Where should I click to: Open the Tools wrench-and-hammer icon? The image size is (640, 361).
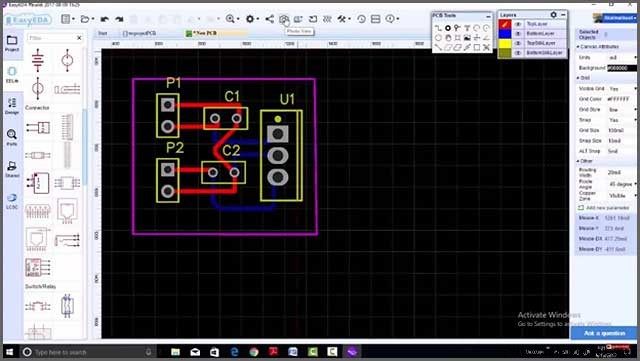(x=342, y=19)
